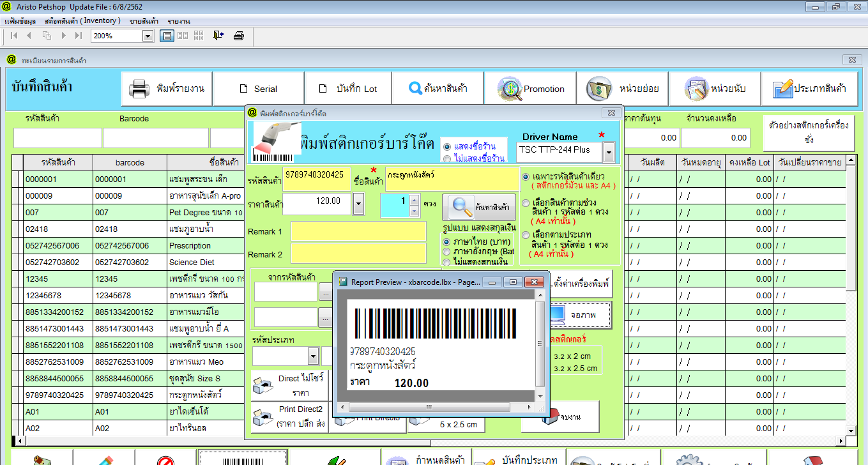Click กำหนดสินค้า button in bottom bar
The width and height of the screenshot is (868, 465).
click(x=427, y=458)
